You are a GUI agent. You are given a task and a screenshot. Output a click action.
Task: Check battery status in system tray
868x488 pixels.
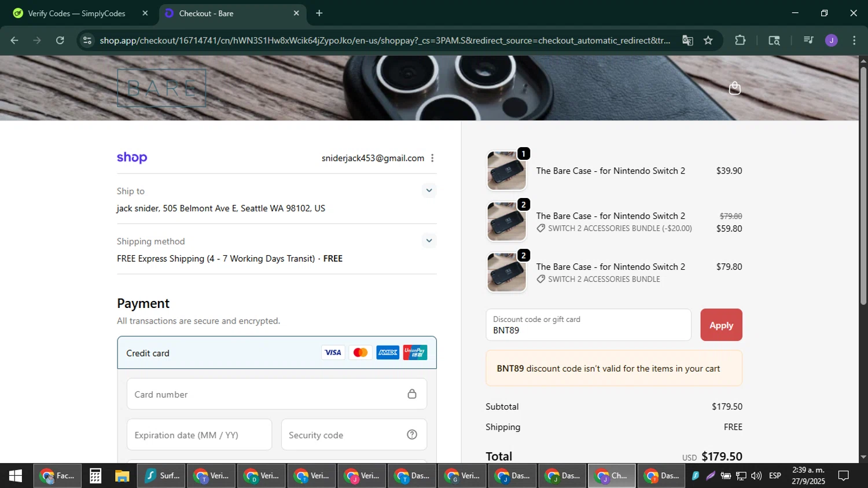click(x=726, y=476)
